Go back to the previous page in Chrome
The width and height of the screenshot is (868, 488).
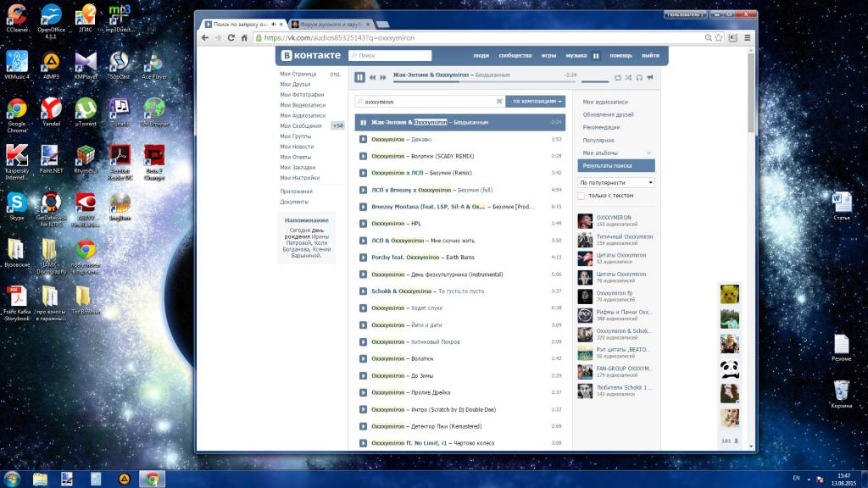tap(205, 37)
